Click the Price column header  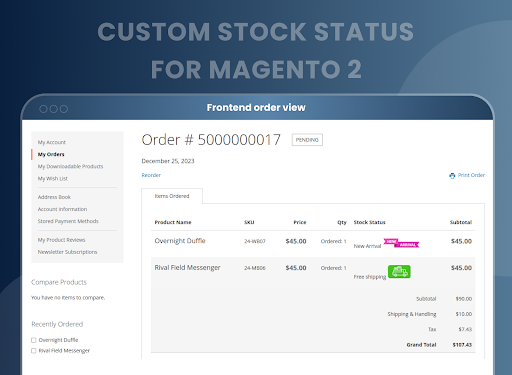click(x=300, y=222)
